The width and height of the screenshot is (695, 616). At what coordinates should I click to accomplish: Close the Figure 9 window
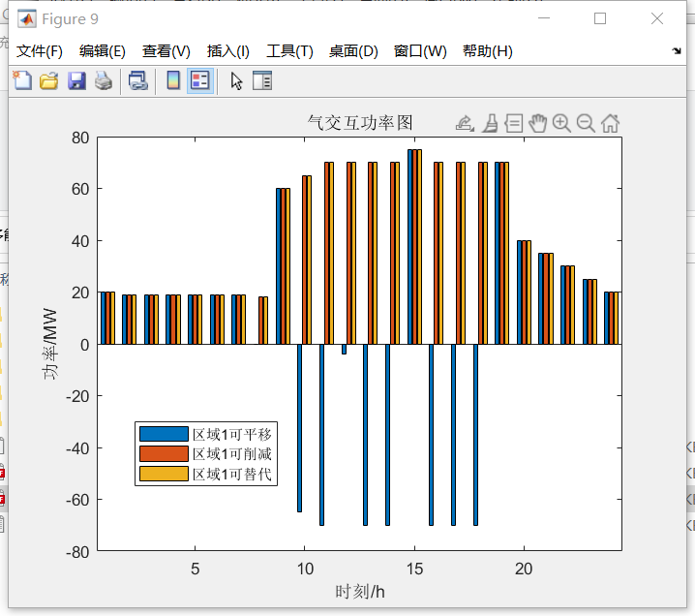657,18
